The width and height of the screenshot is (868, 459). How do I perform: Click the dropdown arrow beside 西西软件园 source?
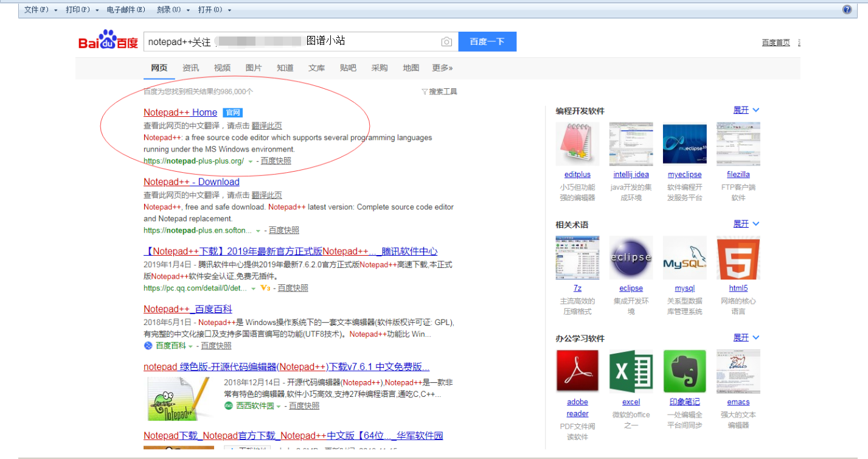click(x=279, y=407)
